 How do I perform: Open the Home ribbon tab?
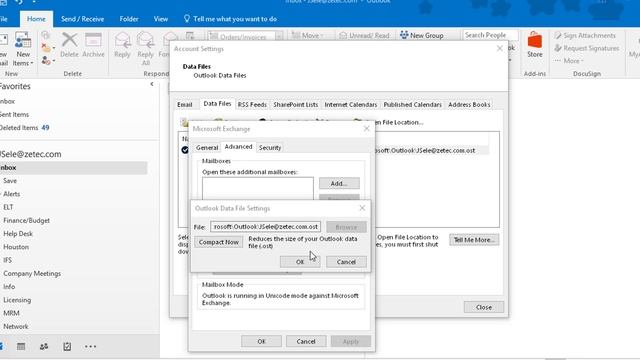click(x=36, y=19)
